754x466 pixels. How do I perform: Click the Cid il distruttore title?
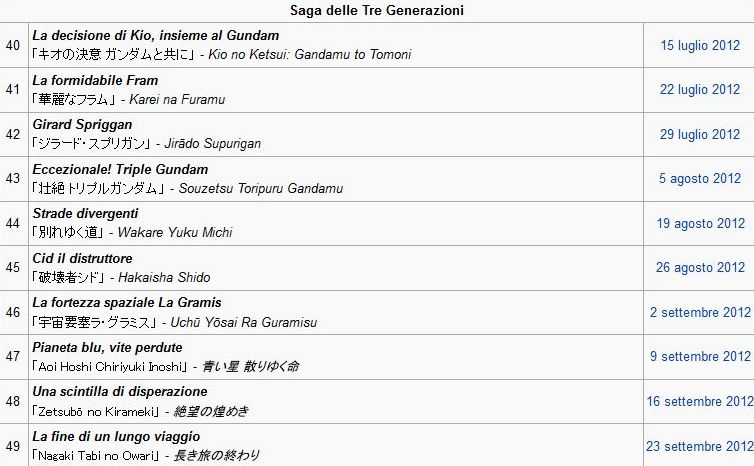tap(82, 258)
